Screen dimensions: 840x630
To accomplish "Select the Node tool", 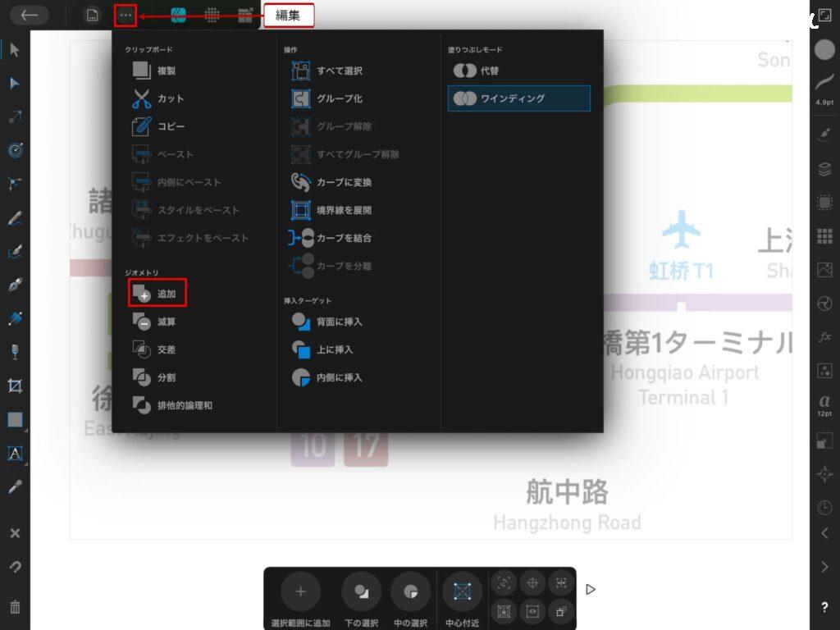I will pos(15,83).
